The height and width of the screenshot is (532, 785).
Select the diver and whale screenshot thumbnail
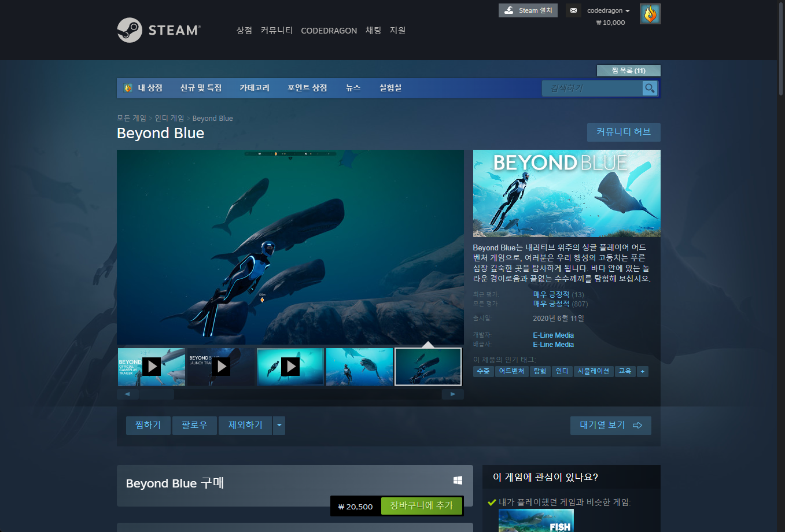359,367
